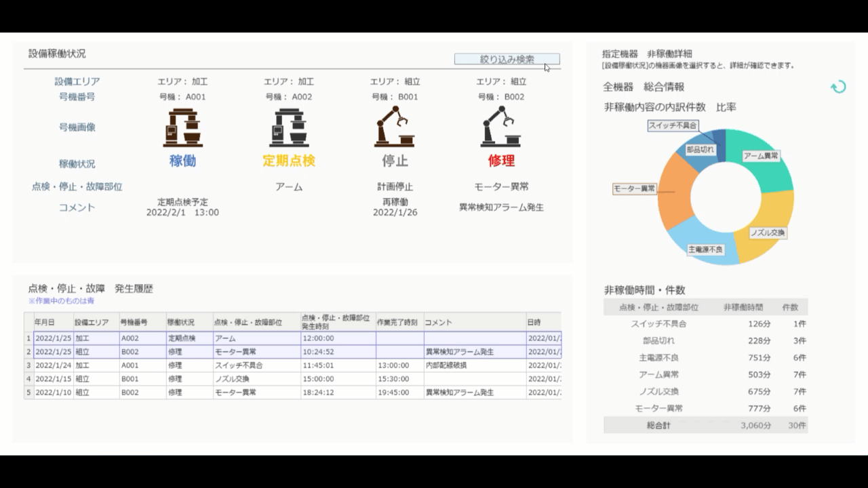The width and height of the screenshot is (868, 488).
Task: Click the 号機: B002 label
Action: click(x=500, y=97)
